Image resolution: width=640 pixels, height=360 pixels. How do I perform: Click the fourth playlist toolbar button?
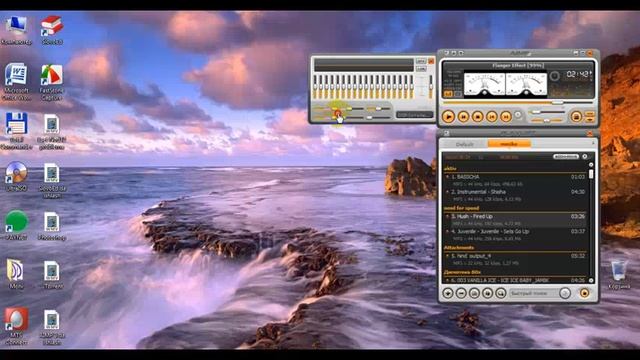coord(487,293)
